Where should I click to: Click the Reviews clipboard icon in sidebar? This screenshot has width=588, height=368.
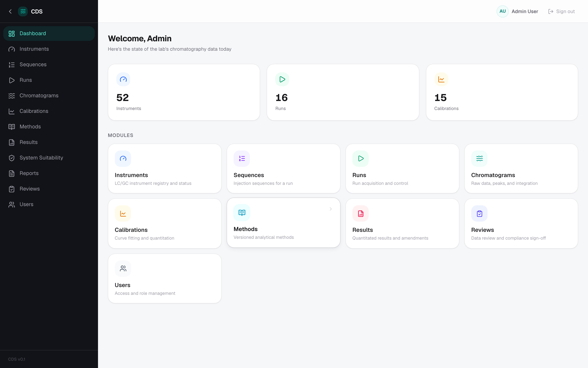tap(12, 189)
